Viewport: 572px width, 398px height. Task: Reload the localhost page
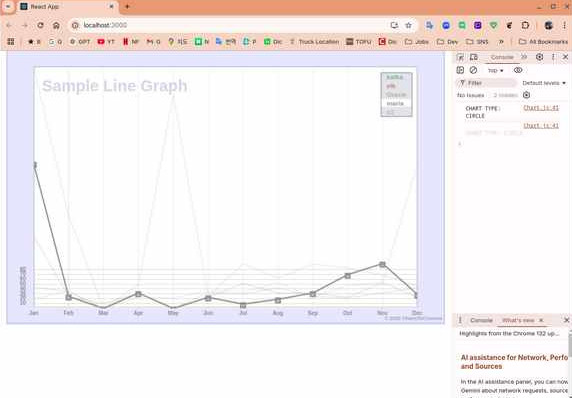[40, 25]
